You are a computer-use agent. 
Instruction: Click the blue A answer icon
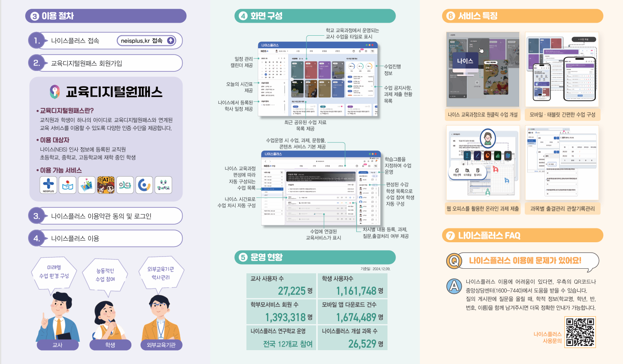click(454, 286)
